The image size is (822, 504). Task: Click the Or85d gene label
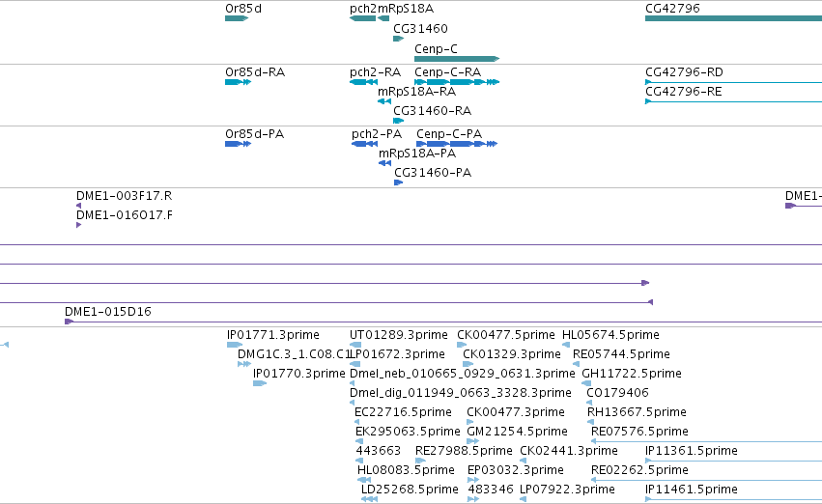click(x=243, y=9)
